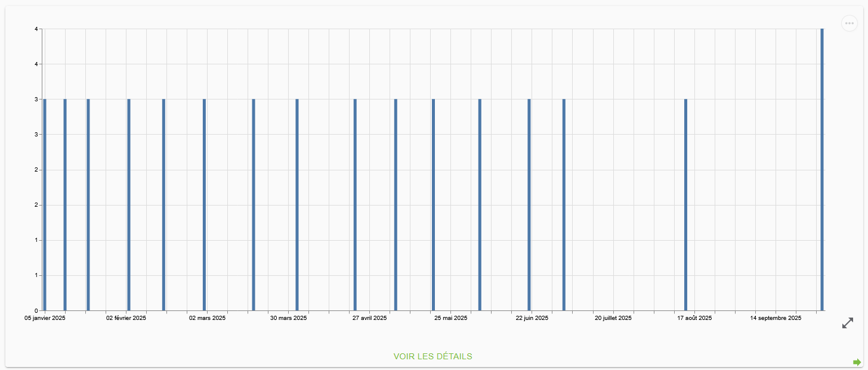Viewport: 868px width, 370px height.
Task: Click the 0 value on vertical axis
Action: tap(36, 310)
